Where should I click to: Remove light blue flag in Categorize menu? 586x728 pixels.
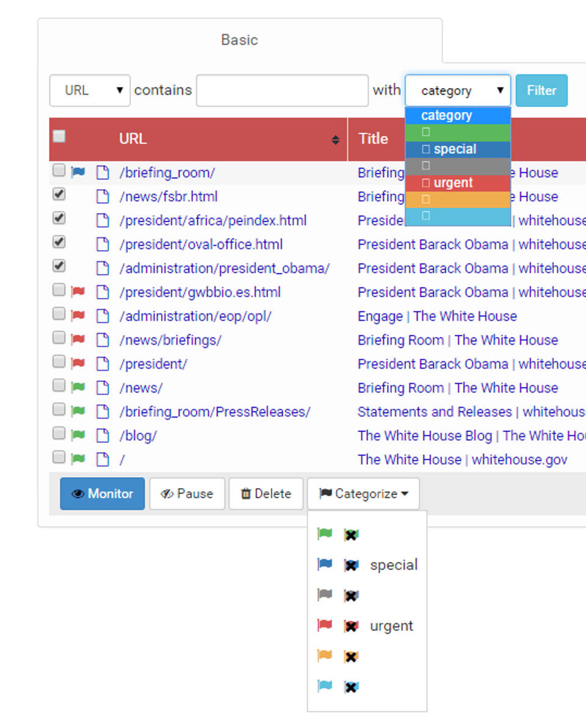click(351, 687)
